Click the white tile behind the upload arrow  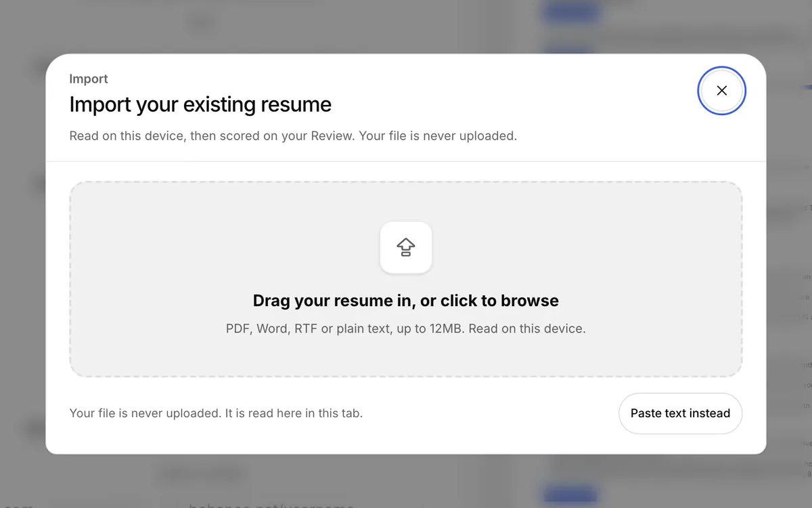click(x=406, y=247)
